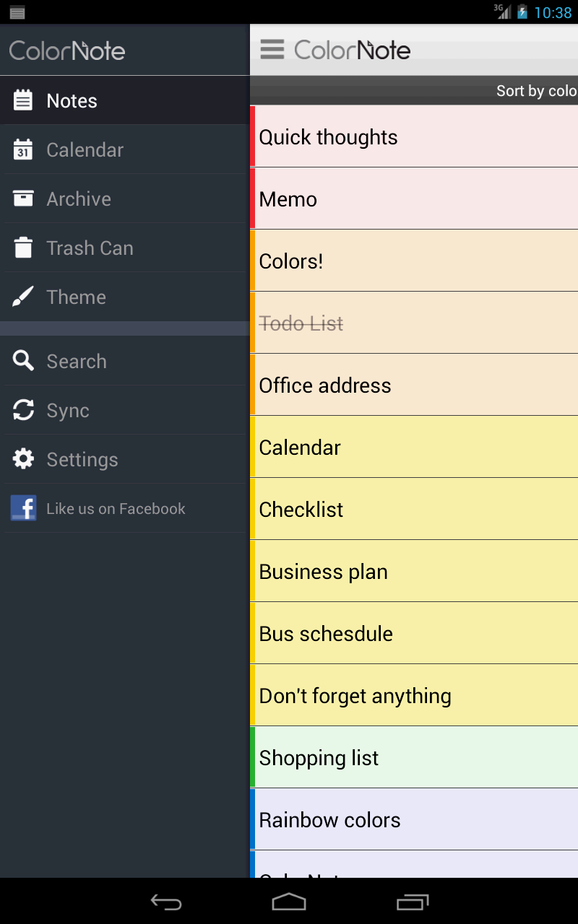The image size is (578, 924).
Task: Start a Sync with the sync arrows icon
Action: 22,410
